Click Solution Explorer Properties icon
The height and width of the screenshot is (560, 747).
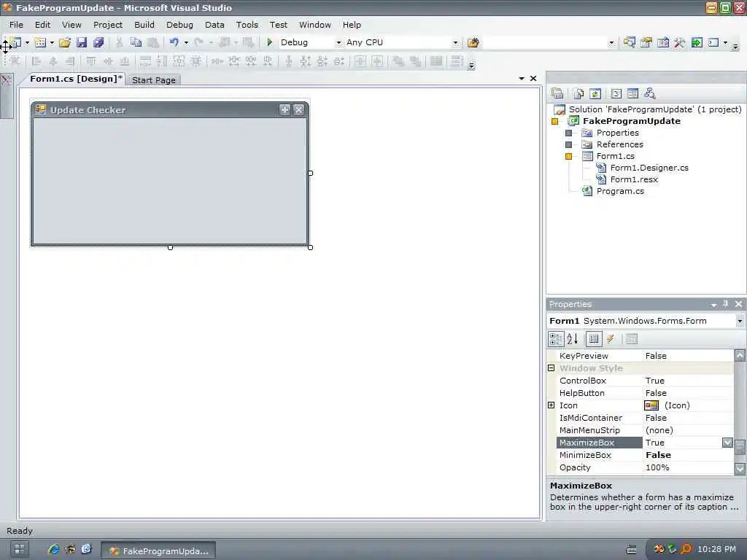coord(557,94)
